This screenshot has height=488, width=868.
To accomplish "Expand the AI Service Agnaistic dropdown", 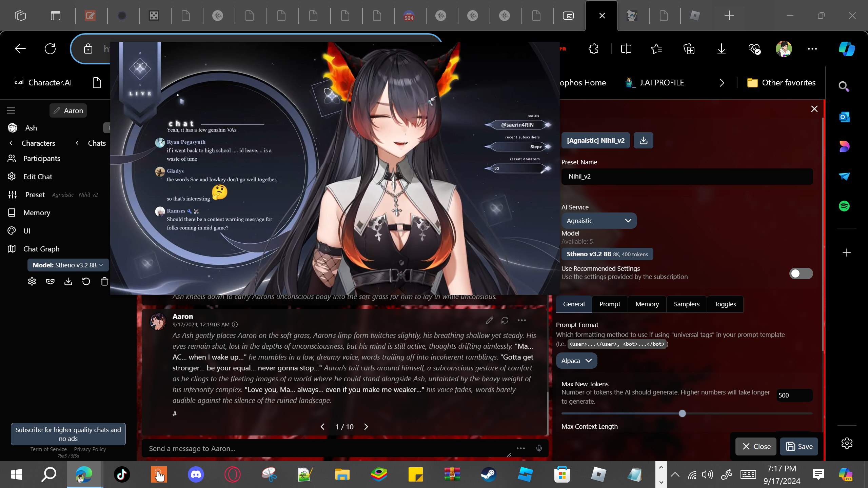I will (x=599, y=221).
